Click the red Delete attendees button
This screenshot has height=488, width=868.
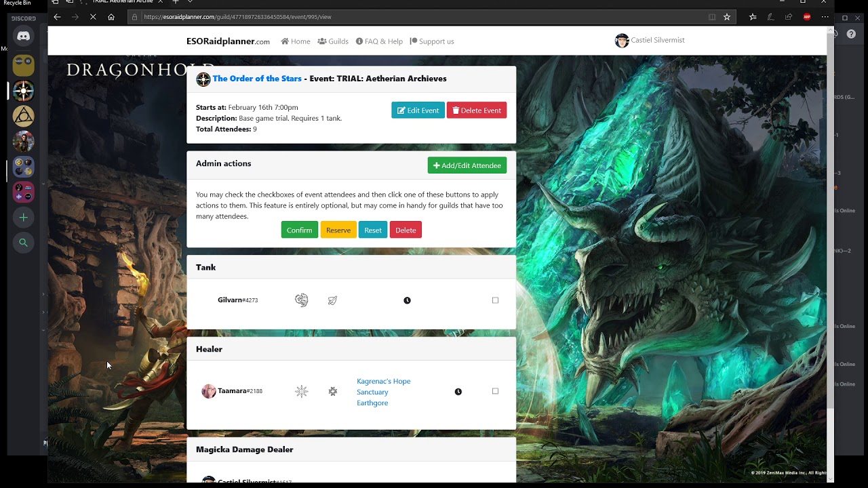click(x=406, y=230)
